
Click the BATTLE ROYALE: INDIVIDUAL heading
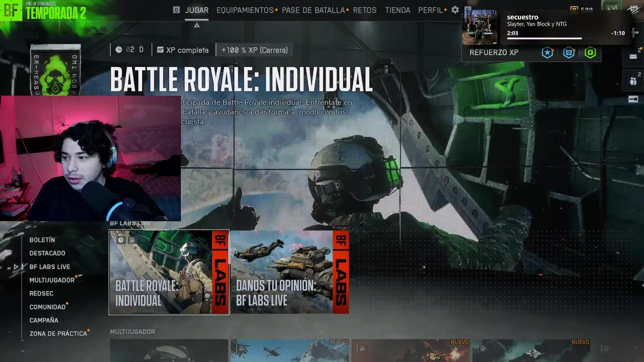(x=242, y=79)
